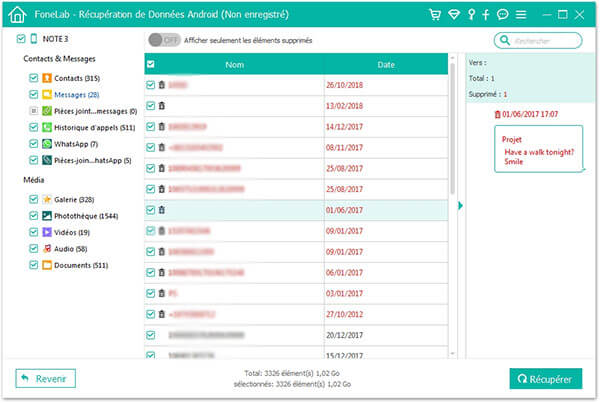Viewport: 600px width, 403px height.
Task: Open the hamburger menu in title bar
Action: (520, 15)
